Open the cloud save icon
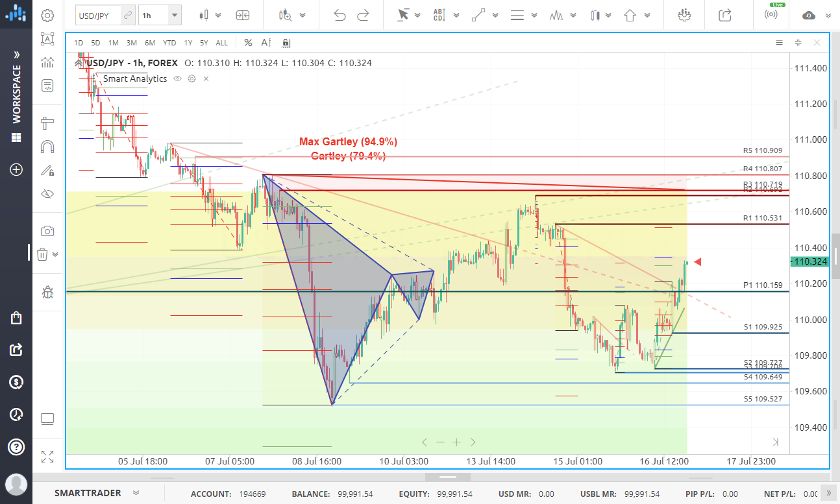 [x=809, y=16]
